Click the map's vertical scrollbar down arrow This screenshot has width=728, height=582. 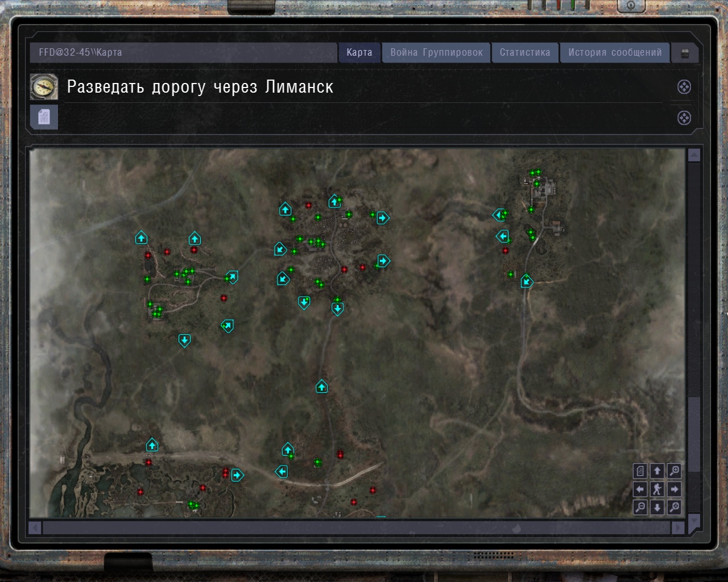click(694, 521)
